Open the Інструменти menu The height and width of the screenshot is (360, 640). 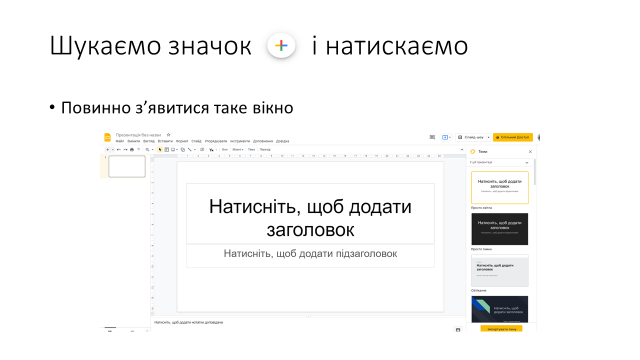(240, 141)
